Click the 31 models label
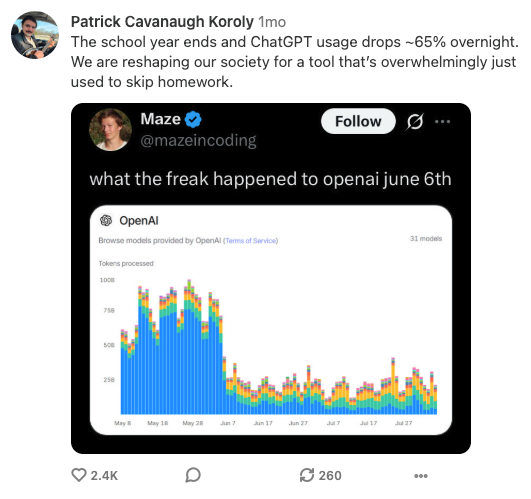The width and height of the screenshot is (531, 499). (426, 239)
